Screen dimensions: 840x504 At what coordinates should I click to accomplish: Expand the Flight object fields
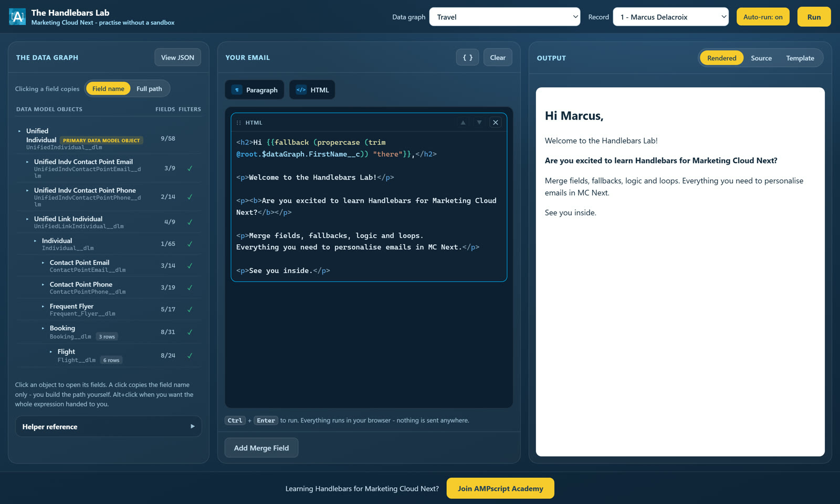109,356
